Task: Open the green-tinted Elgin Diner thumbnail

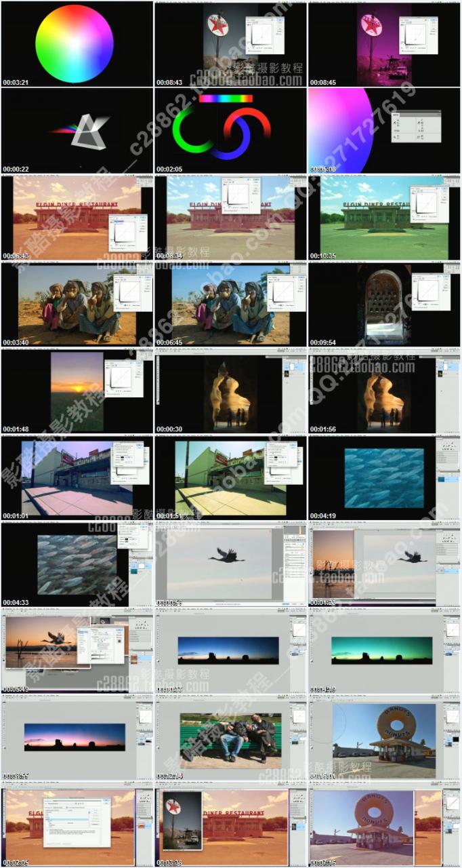Action: [384, 218]
